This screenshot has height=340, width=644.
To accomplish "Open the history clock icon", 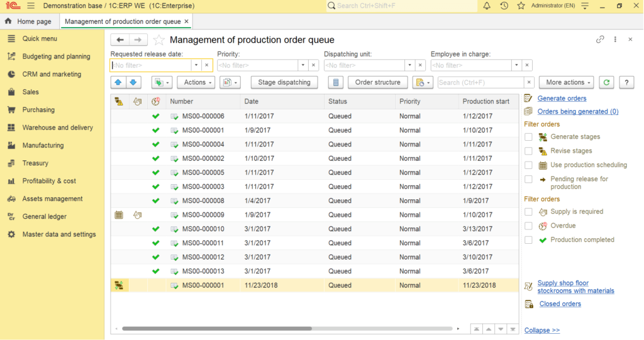I will [504, 6].
